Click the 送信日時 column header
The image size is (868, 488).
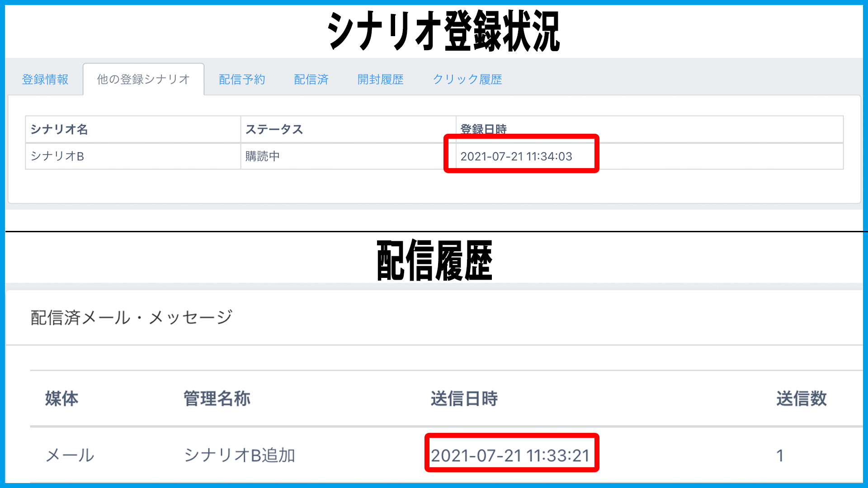464,399
